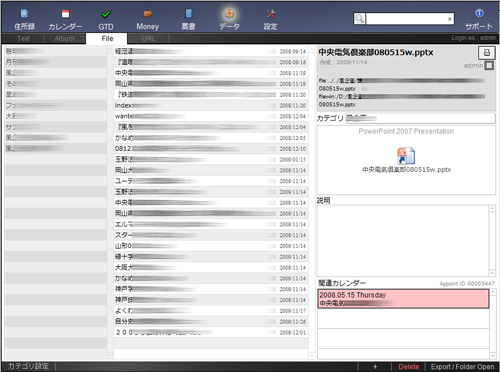The width and height of the screenshot is (500, 372).
Task: Open the Money wallet module
Action: click(147, 20)
